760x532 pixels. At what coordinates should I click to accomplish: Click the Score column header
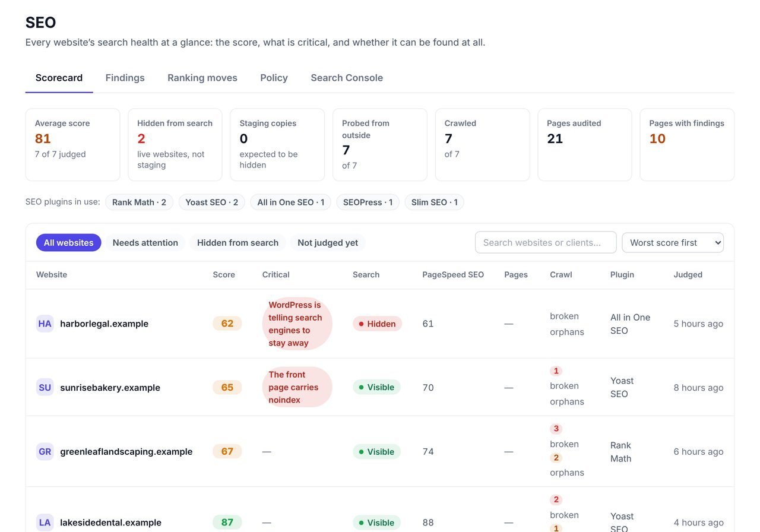tap(224, 274)
